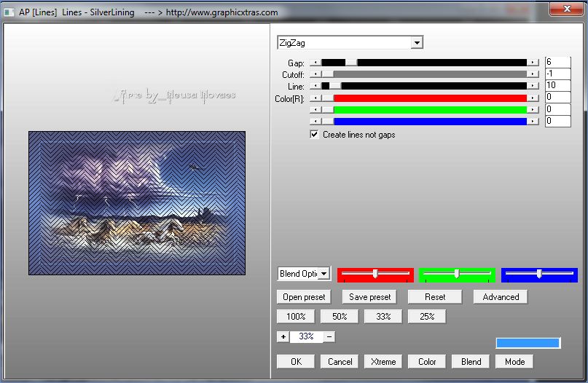Viewport: 588px width, 383px height.
Task: Open the Advanced settings
Action: [501, 297]
